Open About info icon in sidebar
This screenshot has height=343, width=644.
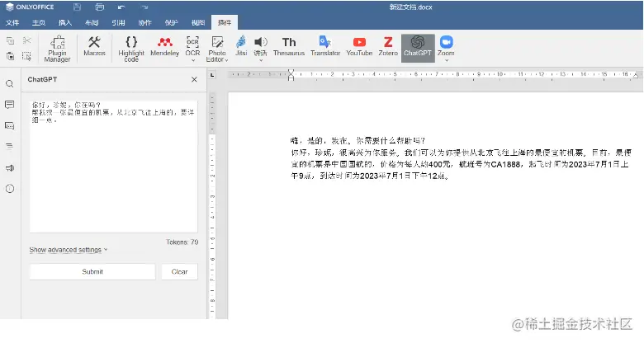click(10, 189)
